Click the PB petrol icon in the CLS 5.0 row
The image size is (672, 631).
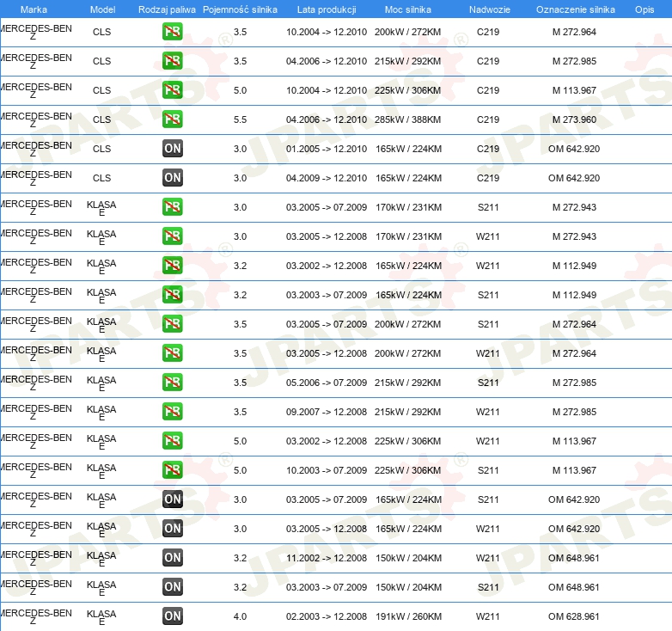click(x=172, y=90)
